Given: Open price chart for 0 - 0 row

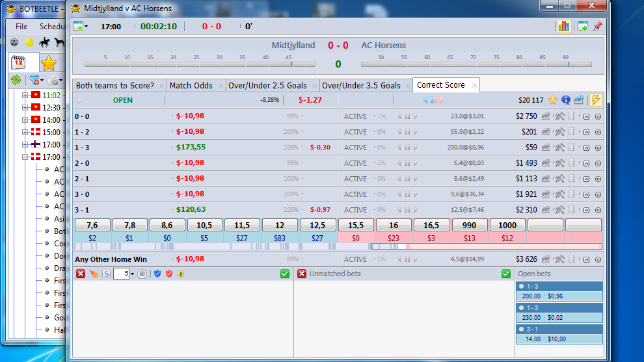Looking at the screenshot, I should (x=545, y=116).
